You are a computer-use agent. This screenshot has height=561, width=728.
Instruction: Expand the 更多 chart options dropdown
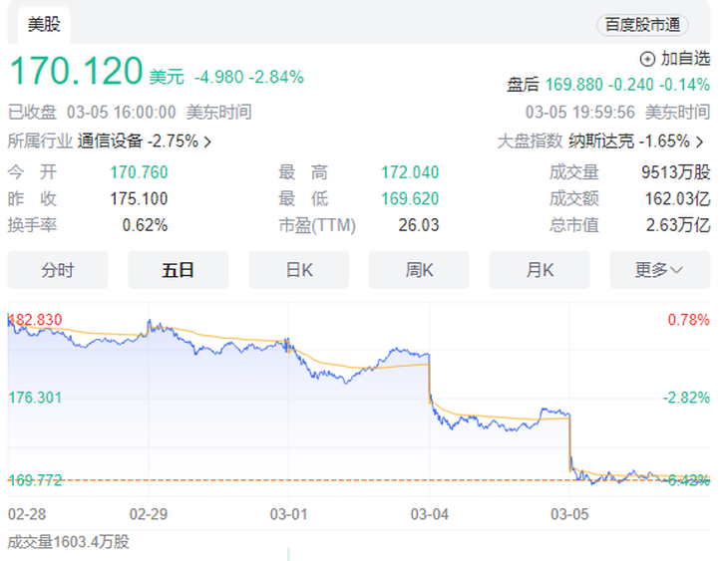660,270
